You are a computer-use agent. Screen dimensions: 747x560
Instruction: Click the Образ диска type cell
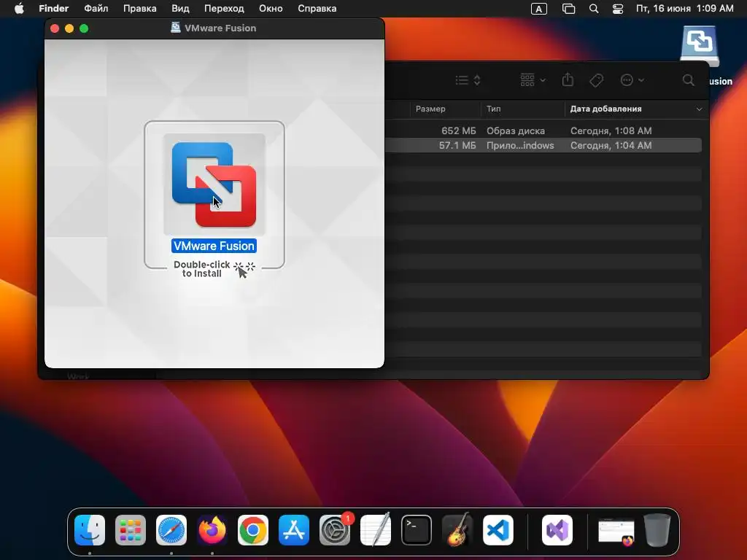[x=516, y=131]
